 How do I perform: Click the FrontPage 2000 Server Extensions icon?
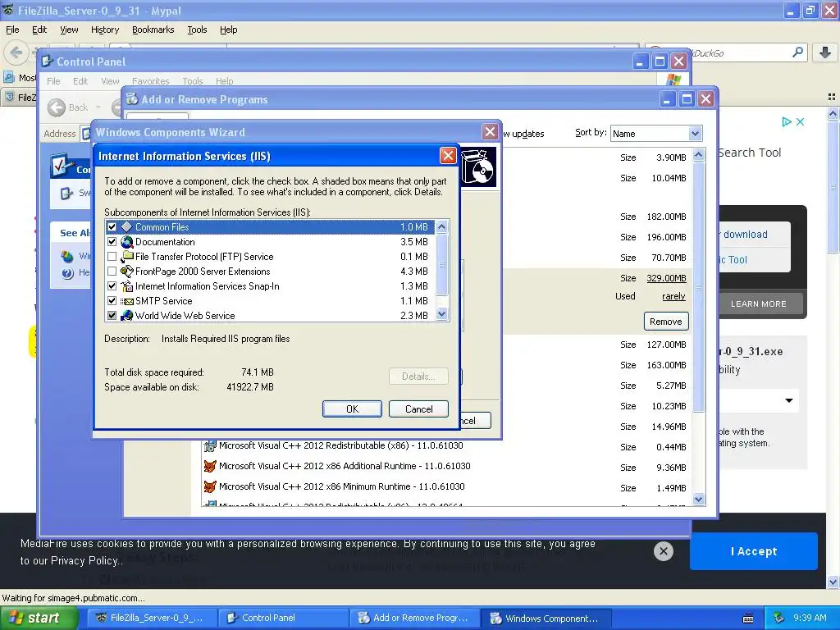pos(126,271)
